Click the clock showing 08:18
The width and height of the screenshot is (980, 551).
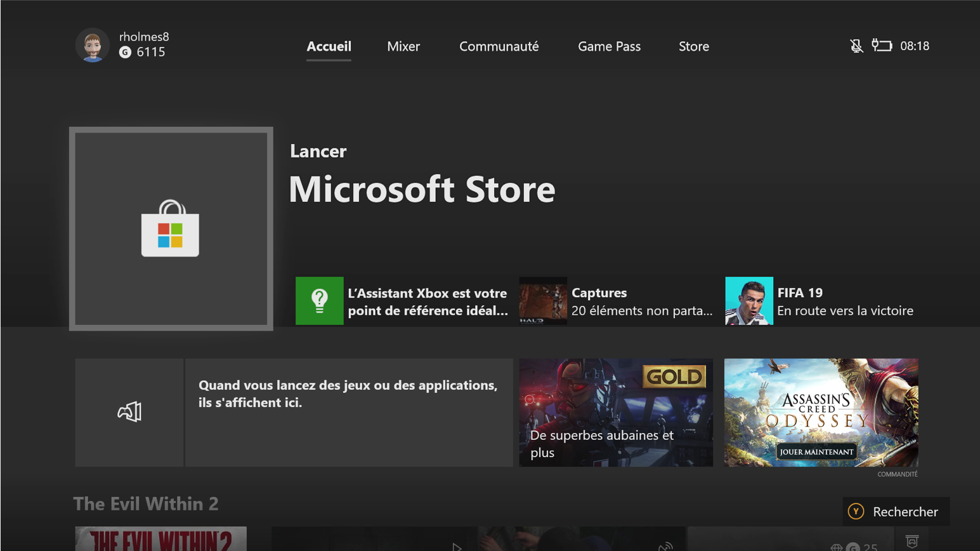(915, 46)
